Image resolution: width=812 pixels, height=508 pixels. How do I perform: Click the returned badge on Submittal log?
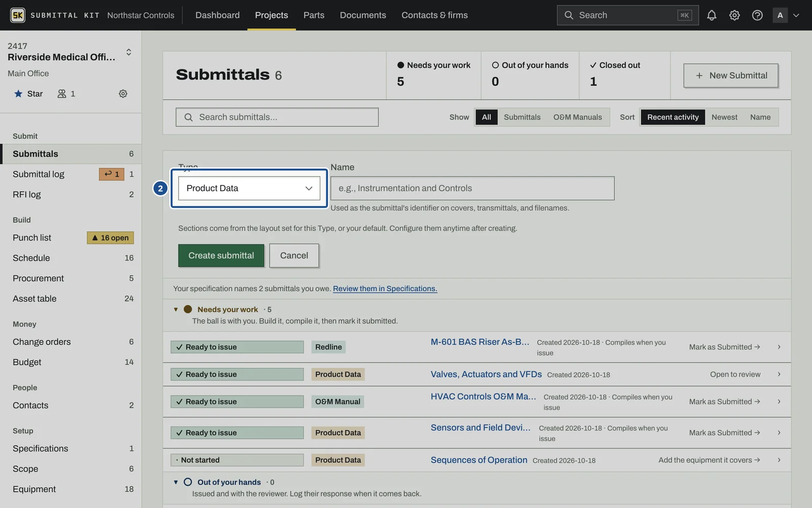(x=112, y=174)
